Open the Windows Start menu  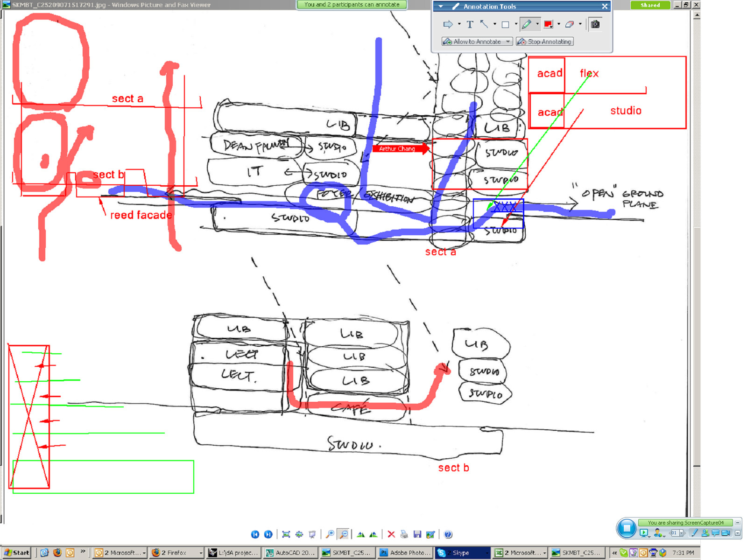point(17,553)
